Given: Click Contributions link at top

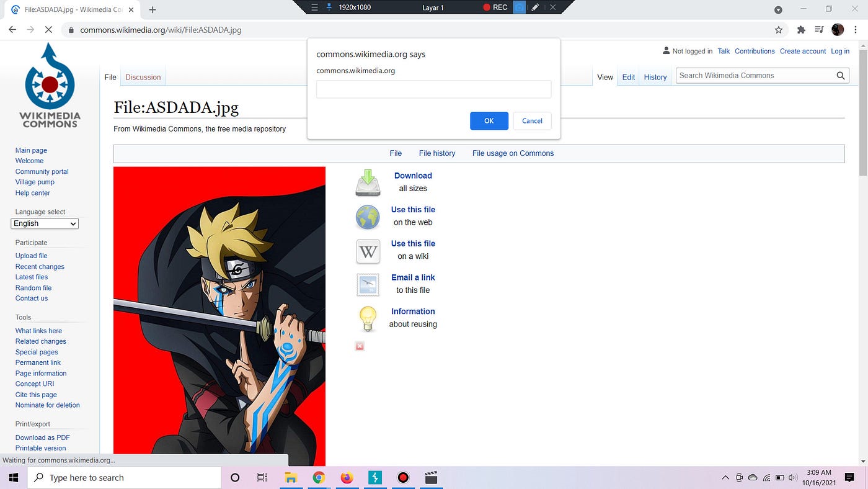Looking at the screenshot, I should (755, 52).
